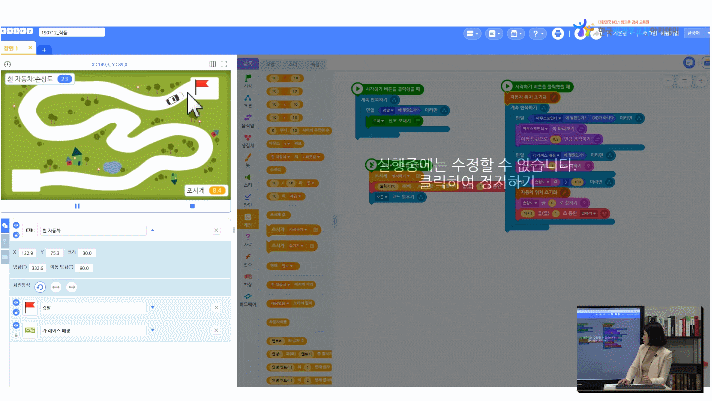Open the Sound block category
Image resolution: width=712 pixels, height=401 pixels.
(x=248, y=180)
